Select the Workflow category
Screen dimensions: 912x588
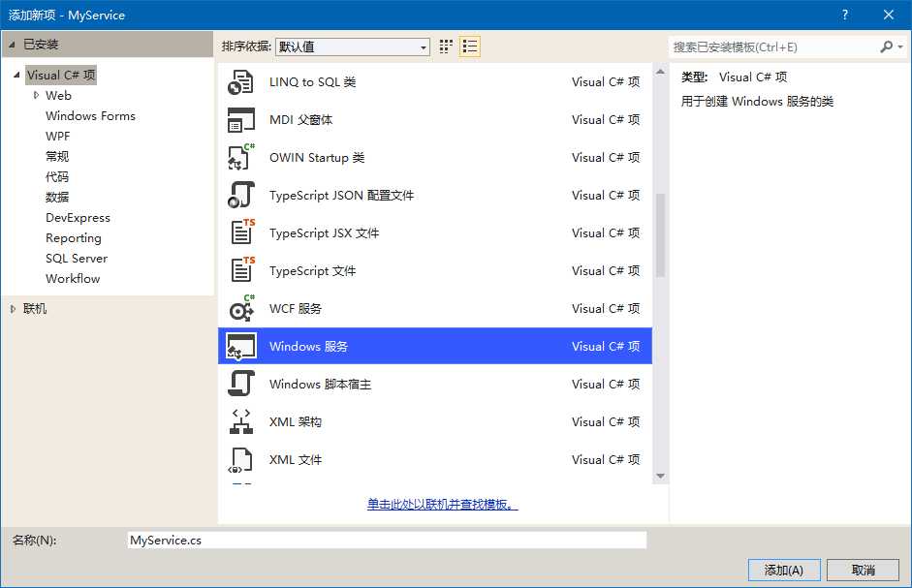pyautogui.click(x=73, y=279)
